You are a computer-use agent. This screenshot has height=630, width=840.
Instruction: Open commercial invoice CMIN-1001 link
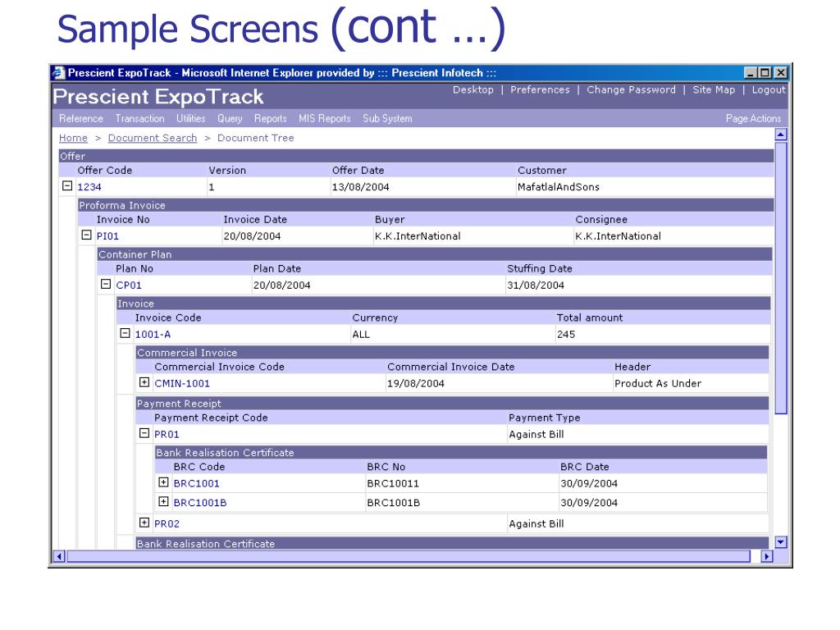coord(182,384)
